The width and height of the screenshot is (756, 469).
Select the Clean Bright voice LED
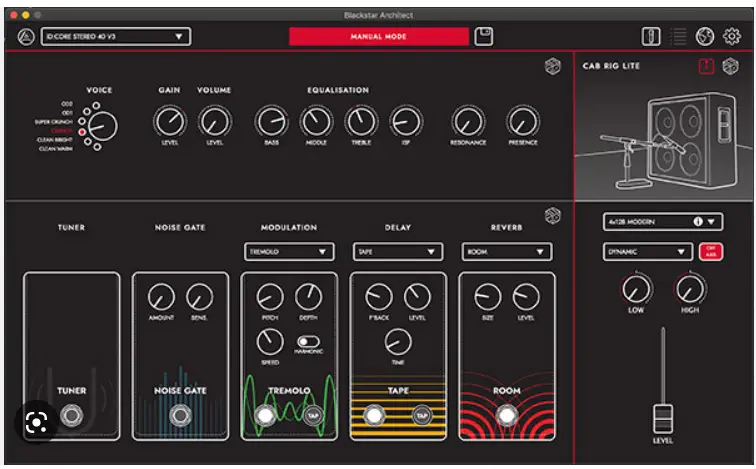point(88,141)
